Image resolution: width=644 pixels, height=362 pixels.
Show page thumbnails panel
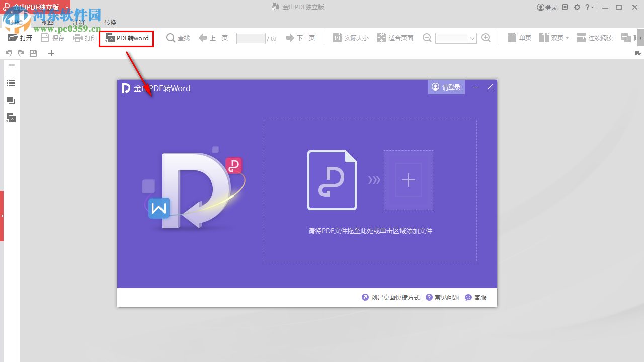point(11,100)
